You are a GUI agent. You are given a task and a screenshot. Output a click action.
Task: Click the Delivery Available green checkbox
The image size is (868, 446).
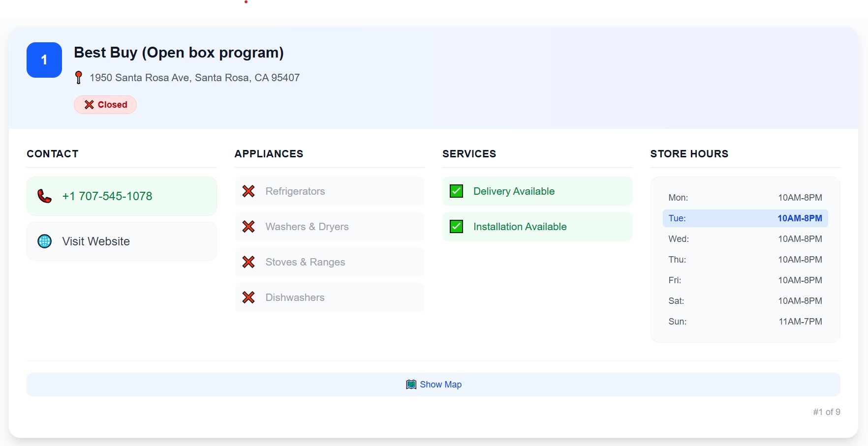tap(456, 191)
